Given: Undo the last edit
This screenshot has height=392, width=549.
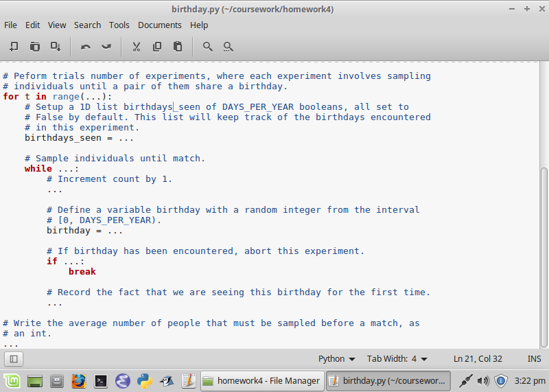Looking at the screenshot, I should 86,47.
